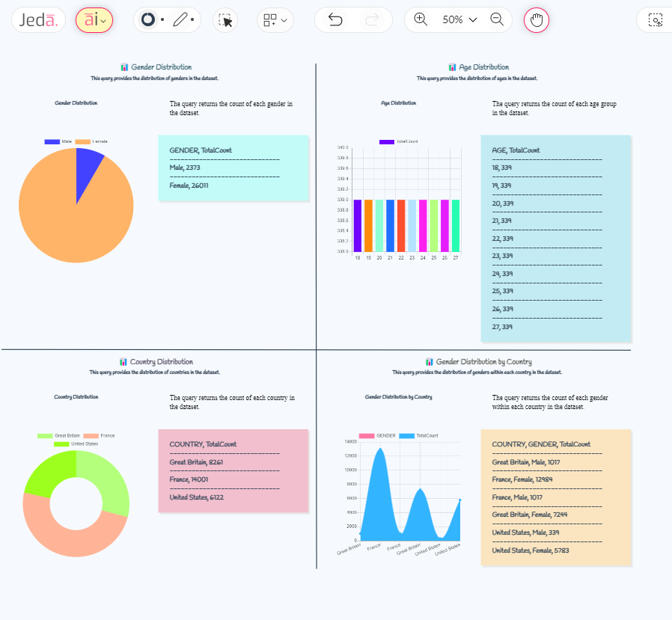Undo the last action
The width and height of the screenshot is (672, 620).
pyautogui.click(x=335, y=20)
